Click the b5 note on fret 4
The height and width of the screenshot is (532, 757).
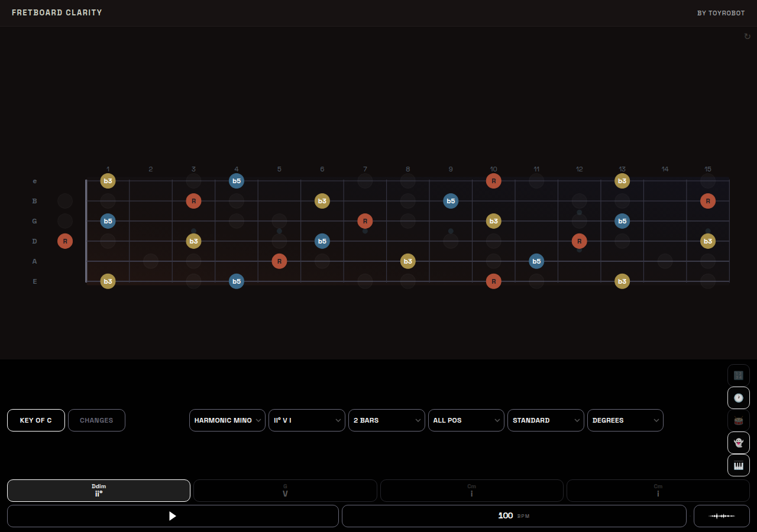pos(237,181)
